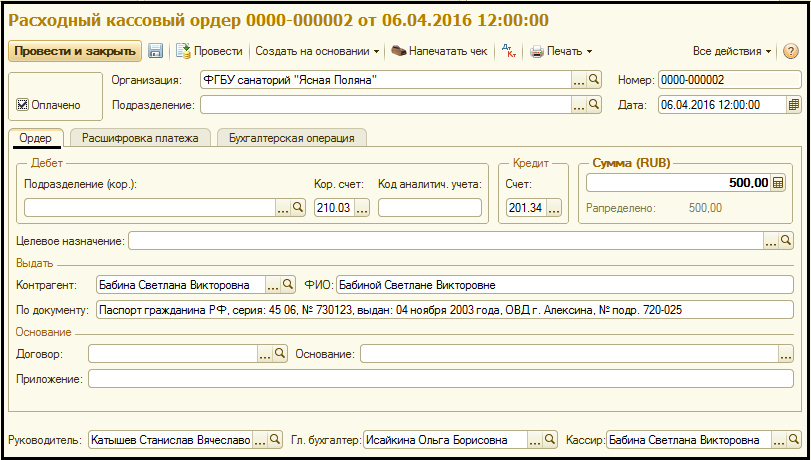
Task: Open ellipsis selector for Целевое назначение
Action: 771,241
